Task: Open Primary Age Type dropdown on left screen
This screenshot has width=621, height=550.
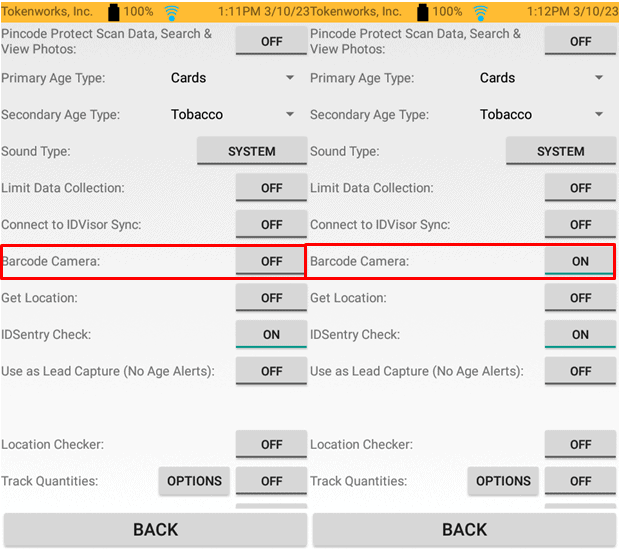Action: (232, 78)
